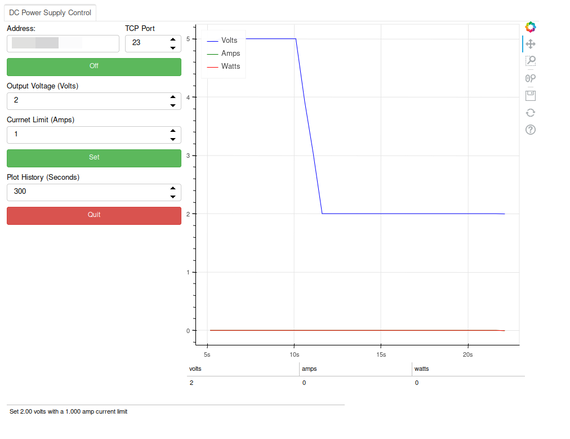
Task: Toggle the Watts legend entry
Action: coord(223,67)
